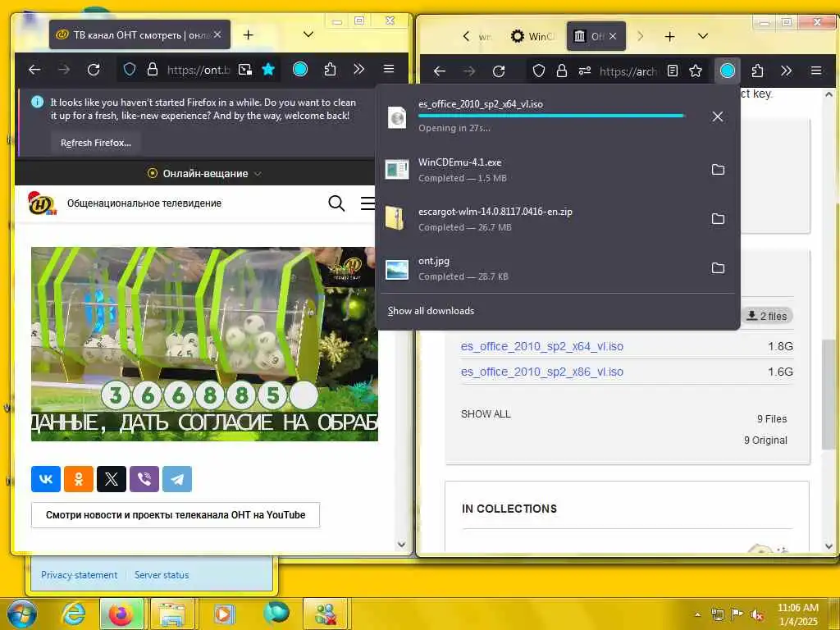Open Server status link
The width and height of the screenshot is (840, 630).
pyautogui.click(x=162, y=575)
